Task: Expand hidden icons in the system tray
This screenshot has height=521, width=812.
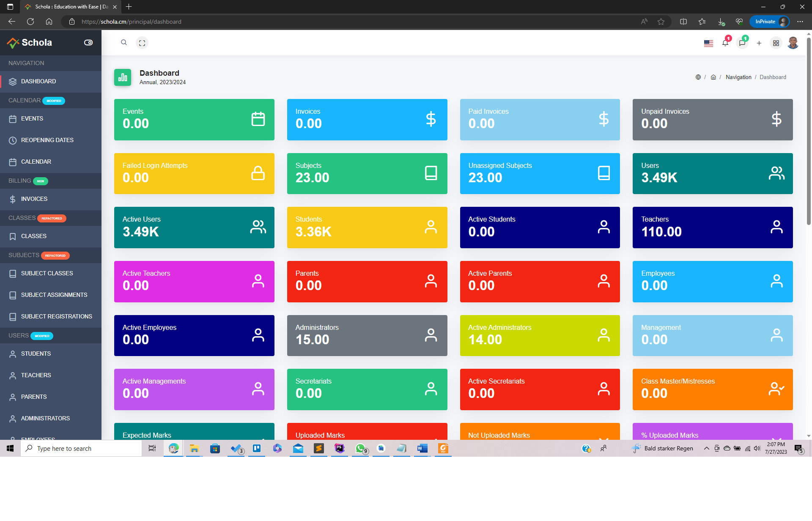Action: (706, 448)
